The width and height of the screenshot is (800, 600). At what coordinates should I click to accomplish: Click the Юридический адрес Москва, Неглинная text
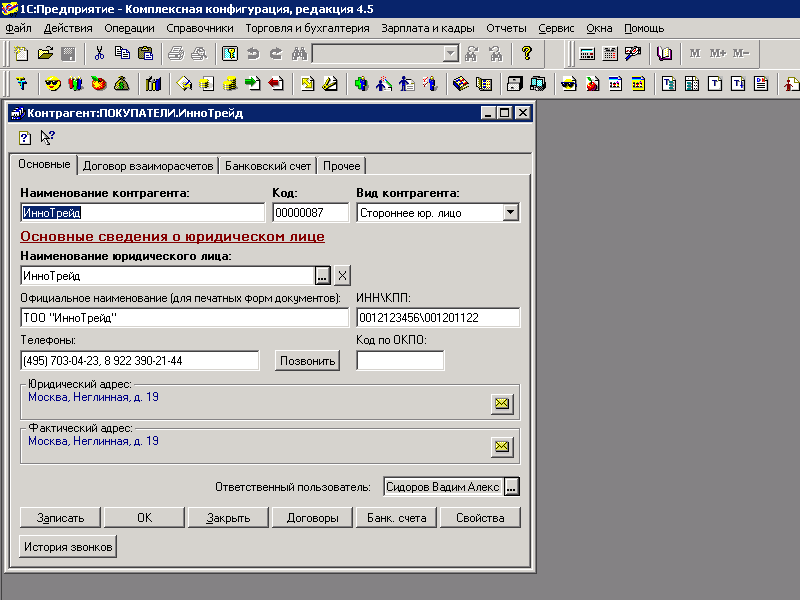point(93,397)
